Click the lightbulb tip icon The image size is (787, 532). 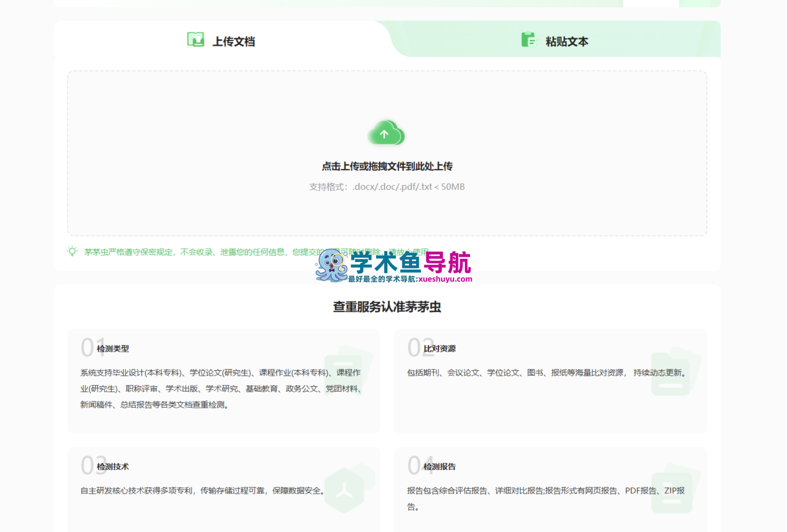click(x=73, y=251)
